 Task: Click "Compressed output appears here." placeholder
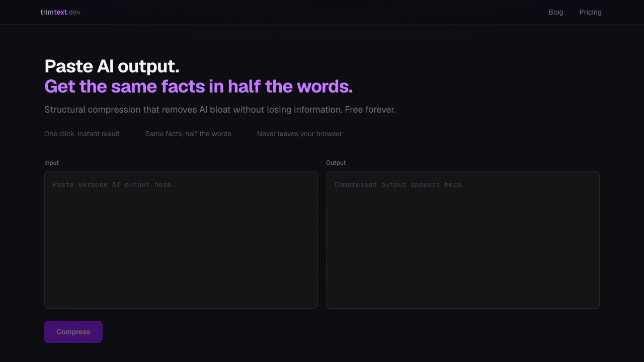pyautogui.click(x=399, y=185)
